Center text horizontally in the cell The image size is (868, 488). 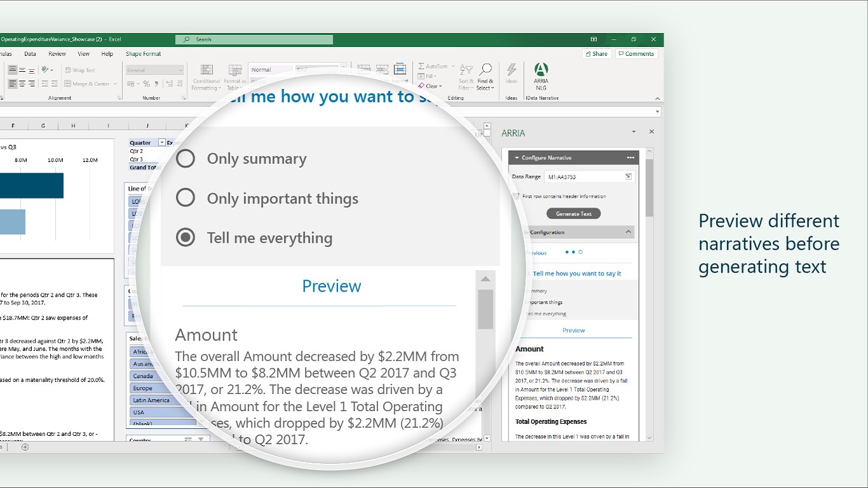pyautogui.click(x=22, y=84)
